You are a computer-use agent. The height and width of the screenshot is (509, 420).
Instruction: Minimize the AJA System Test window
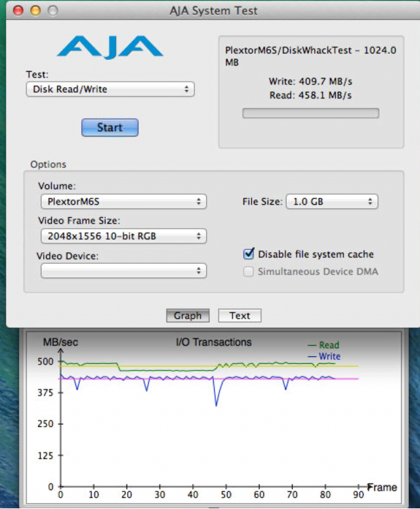(35, 10)
